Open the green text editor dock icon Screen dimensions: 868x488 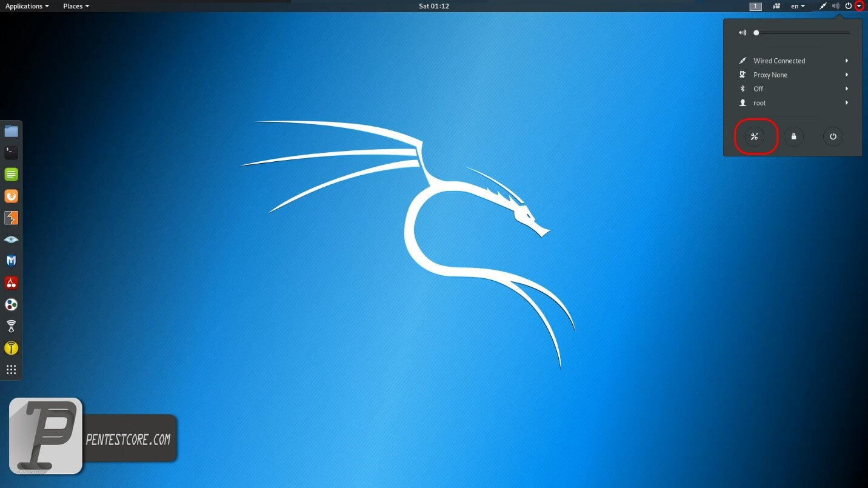(x=11, y=175)
